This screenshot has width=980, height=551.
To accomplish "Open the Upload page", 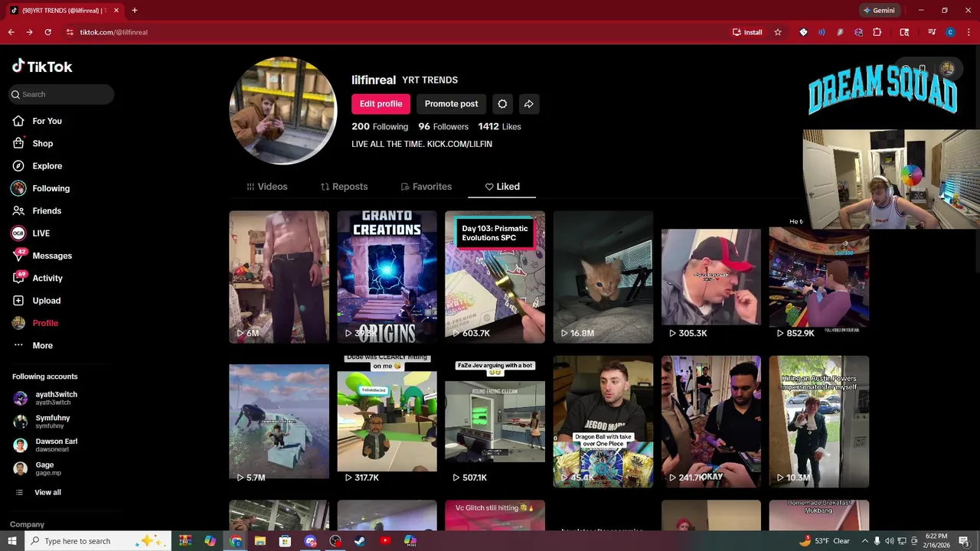I will (x=46, y=301).
